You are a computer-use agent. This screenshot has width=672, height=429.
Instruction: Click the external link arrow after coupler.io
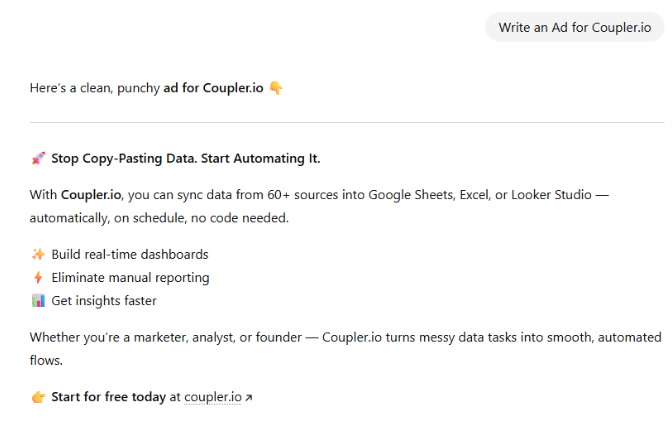(x=249, y=398)
